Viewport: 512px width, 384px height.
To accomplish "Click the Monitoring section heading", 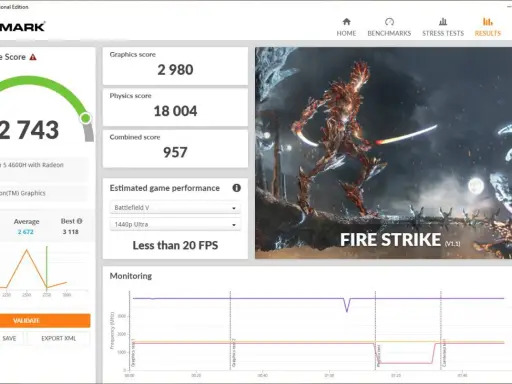I will click(x=131, y=276).
